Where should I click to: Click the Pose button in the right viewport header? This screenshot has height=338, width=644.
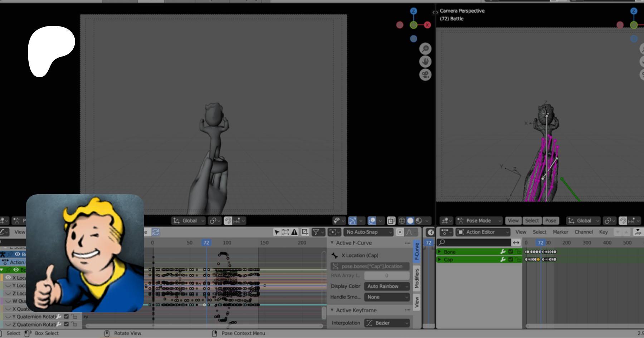click(x=551, y=221)
